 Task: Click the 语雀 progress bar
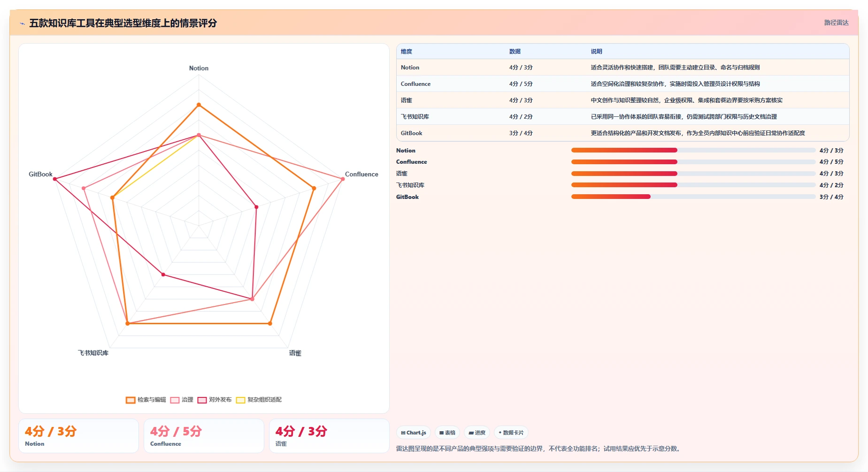(x=693, y=174)
